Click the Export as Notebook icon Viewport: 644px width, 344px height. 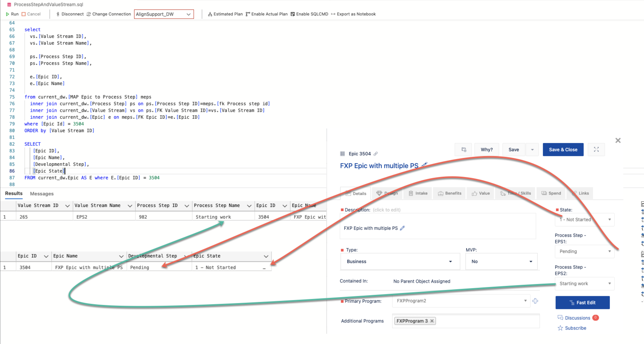(333, 14)
